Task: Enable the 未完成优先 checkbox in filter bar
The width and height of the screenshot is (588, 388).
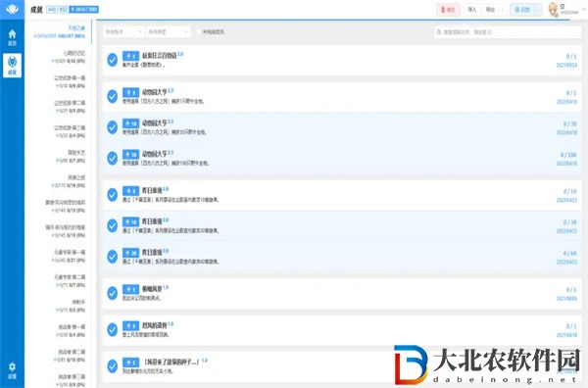Action: click(x=198, y=32)
